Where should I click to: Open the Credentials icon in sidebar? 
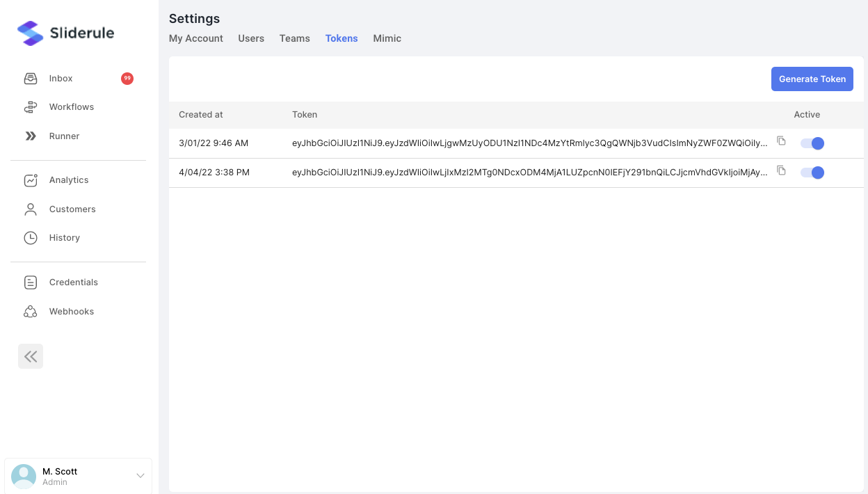tap(31, 282)
